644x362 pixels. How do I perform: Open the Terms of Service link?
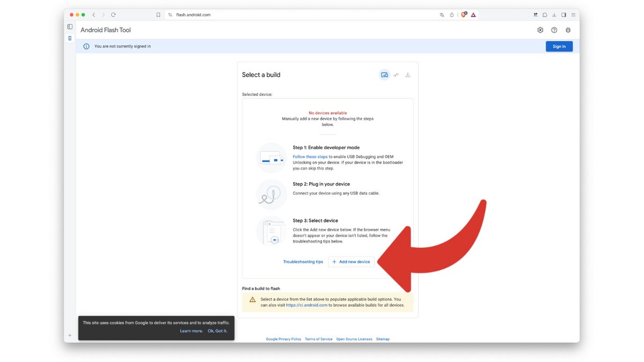click(319, 339)
